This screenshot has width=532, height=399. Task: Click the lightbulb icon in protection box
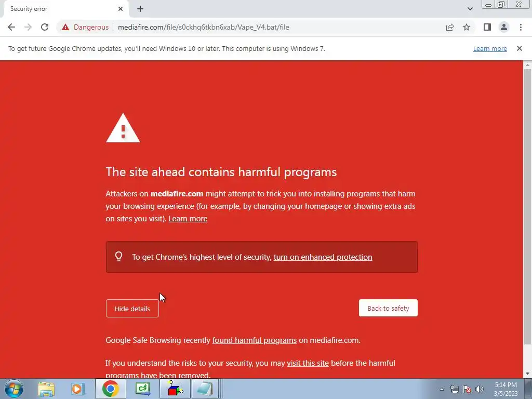(x=119, y=256)
